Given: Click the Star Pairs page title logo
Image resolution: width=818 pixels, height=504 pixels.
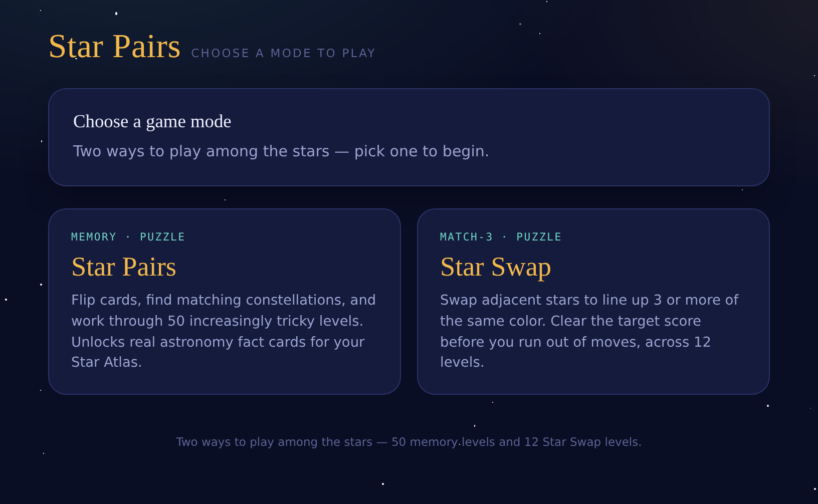Looking at the screenshot, I should coord(115,47).
